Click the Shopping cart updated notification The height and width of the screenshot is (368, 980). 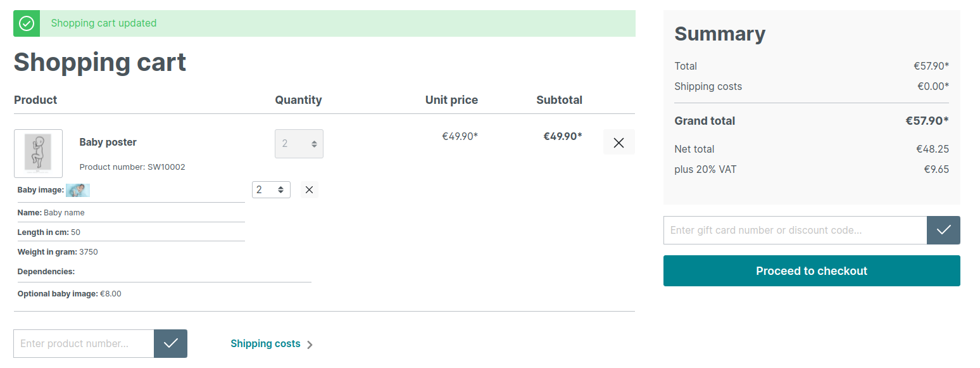[324, 23]
